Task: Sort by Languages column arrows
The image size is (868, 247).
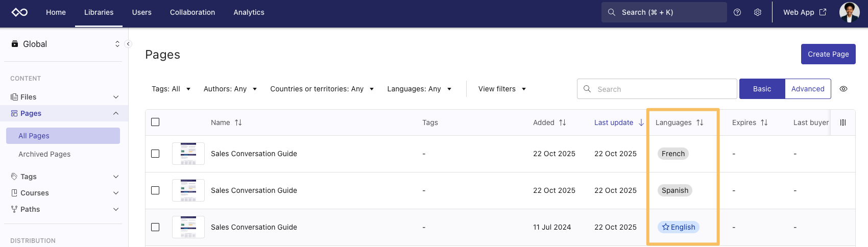Action: 700,122
